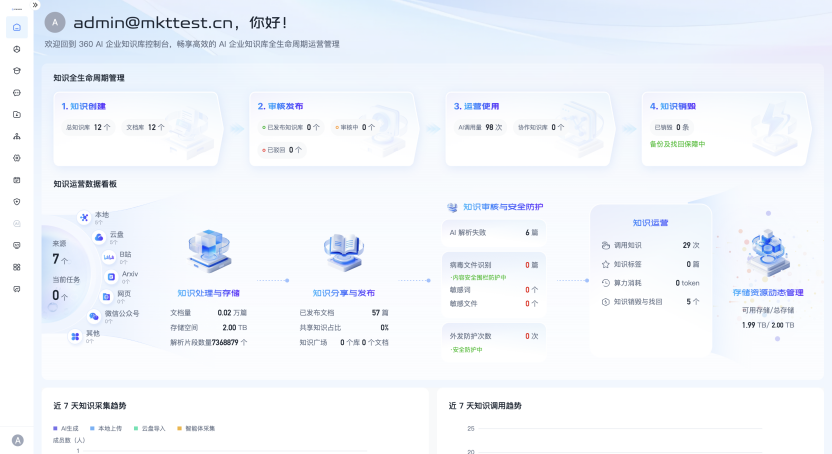Open the 知识处理与存储 heading link
Image resolution: width=832 pixels, height=454 pixels.
[209, 293]
